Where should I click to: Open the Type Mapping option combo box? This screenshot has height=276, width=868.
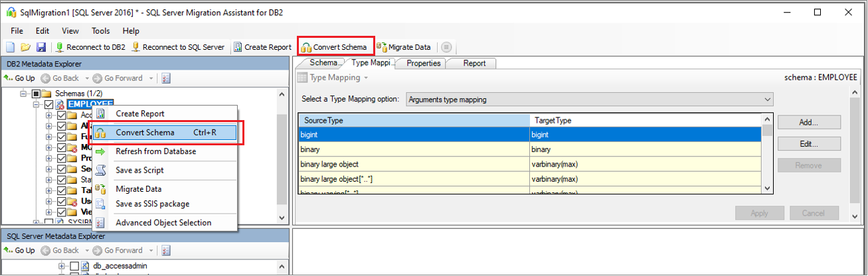[589, 100]
